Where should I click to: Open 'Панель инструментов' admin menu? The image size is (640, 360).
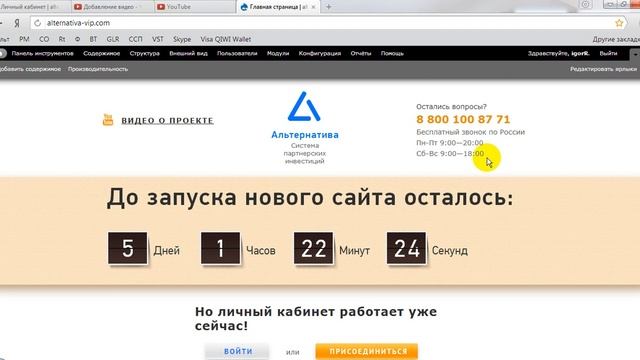click(x=42, y=53)
